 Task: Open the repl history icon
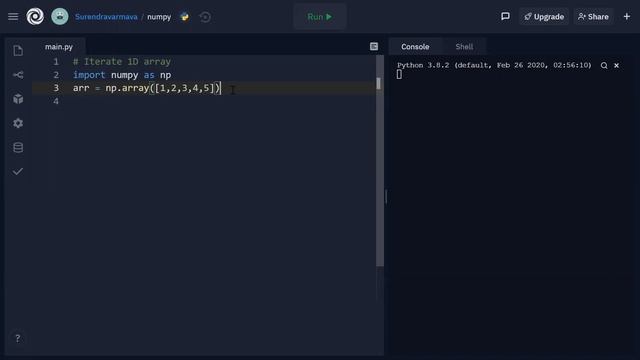(205, 17)
